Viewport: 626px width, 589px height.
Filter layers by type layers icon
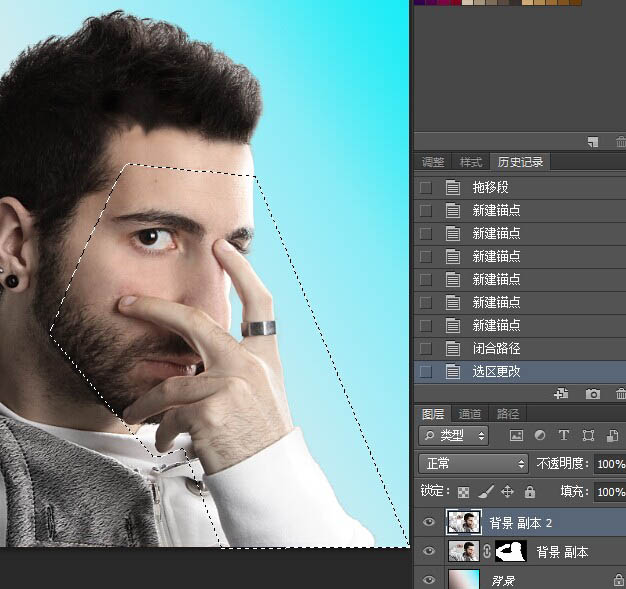564,435
